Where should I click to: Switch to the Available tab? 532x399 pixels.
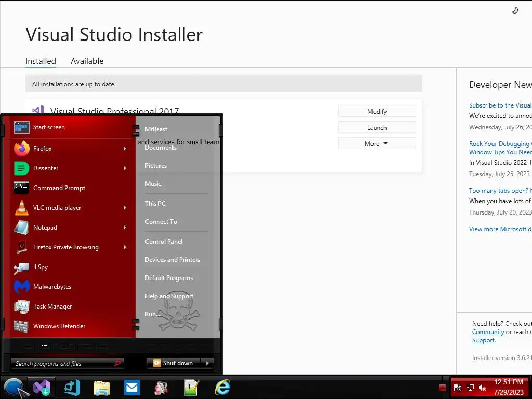click(87, 61)
